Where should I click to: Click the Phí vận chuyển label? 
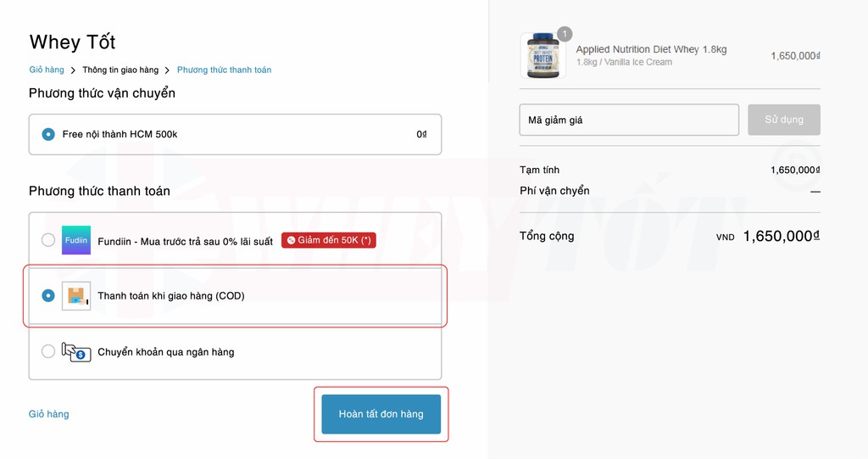(554, 191)
